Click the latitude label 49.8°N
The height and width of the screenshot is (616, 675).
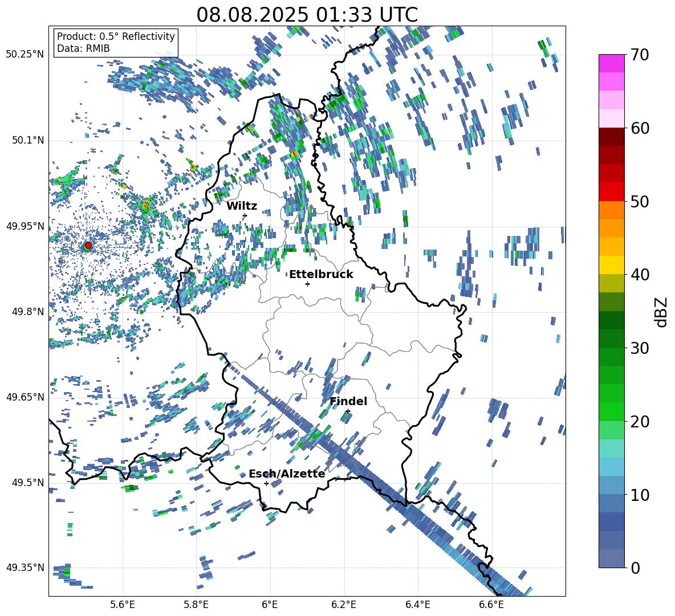27,312
